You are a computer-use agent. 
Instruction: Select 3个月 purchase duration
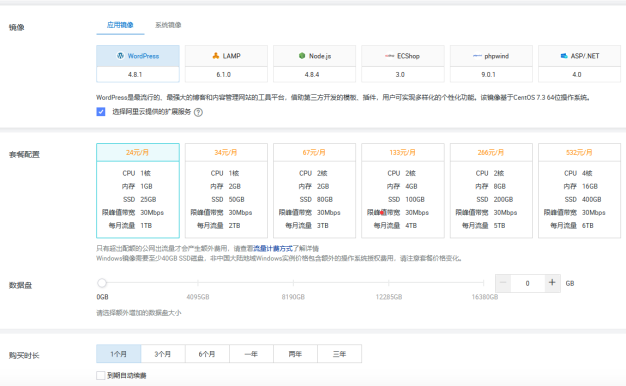coord(163,354)
